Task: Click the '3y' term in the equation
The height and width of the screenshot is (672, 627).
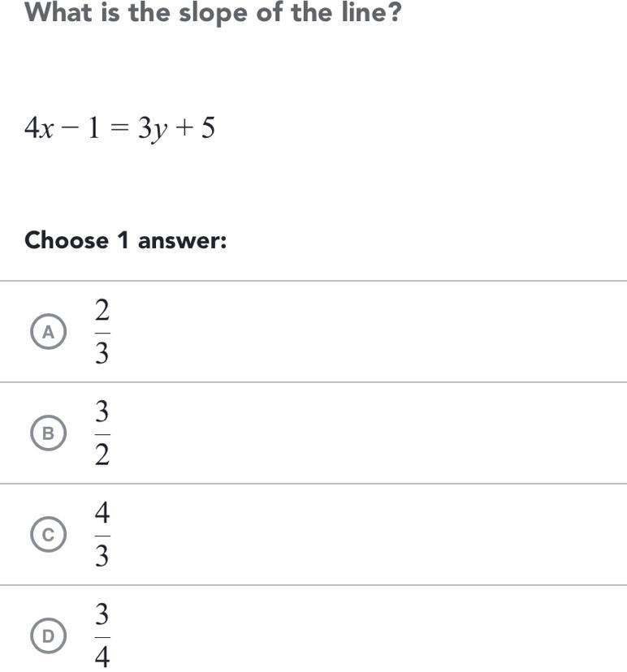Action: point(150,128)
